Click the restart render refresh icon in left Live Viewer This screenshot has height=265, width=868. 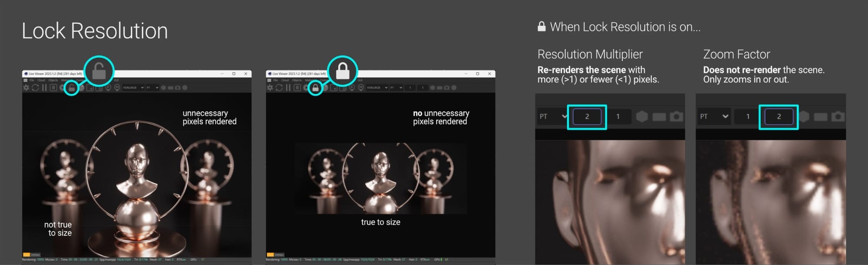click(x=35, y=88)
